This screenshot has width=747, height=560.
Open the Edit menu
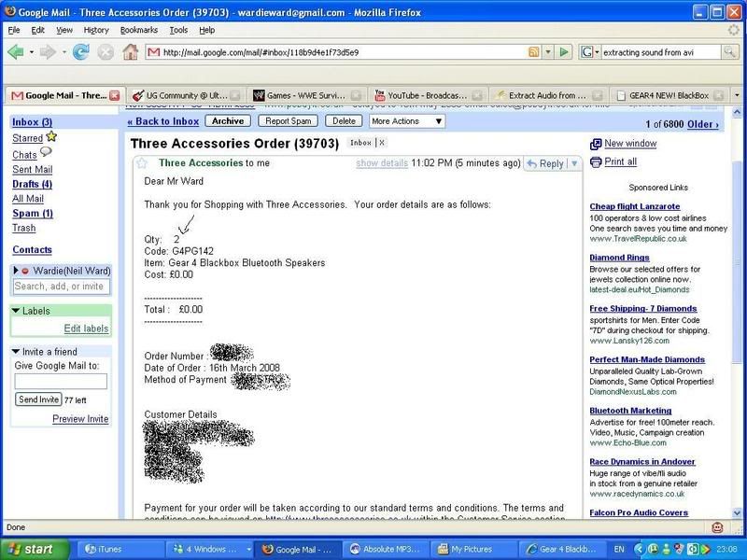pyautogui.click(x=37, y=30)
